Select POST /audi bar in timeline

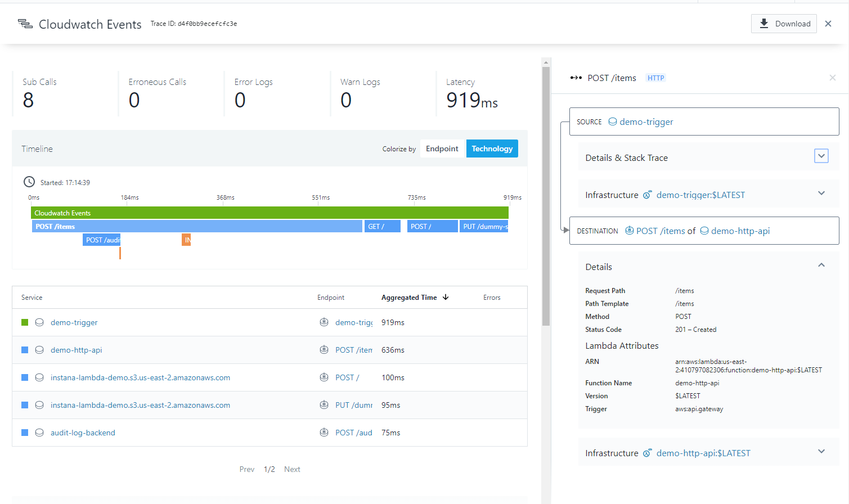[102, 240]
